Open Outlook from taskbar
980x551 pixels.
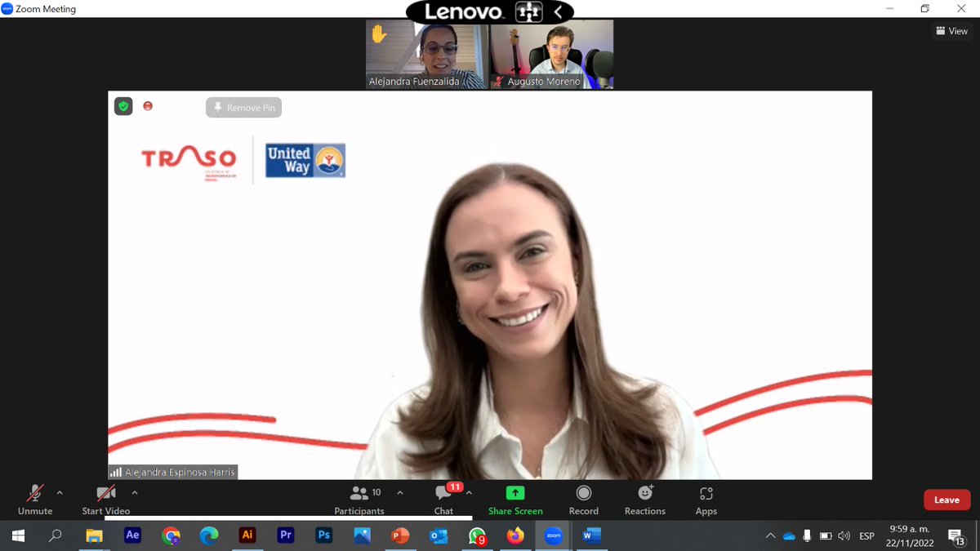(x=439, y=535)
